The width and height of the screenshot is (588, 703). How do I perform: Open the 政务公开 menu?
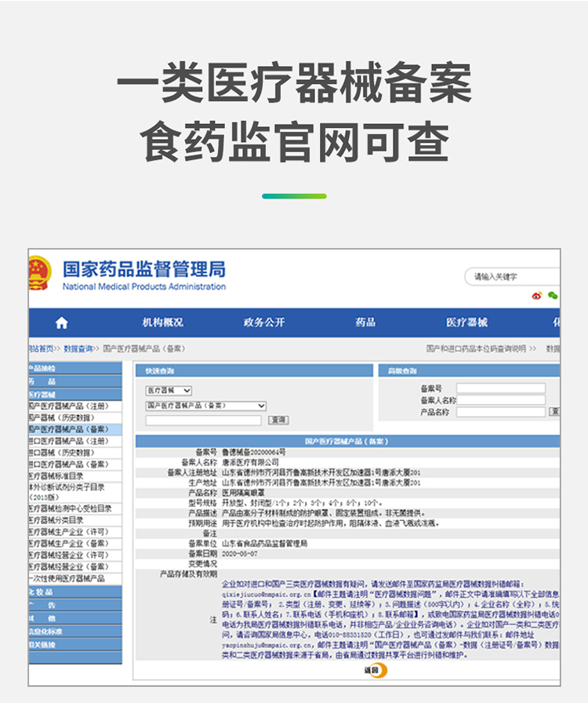point(263,322)
